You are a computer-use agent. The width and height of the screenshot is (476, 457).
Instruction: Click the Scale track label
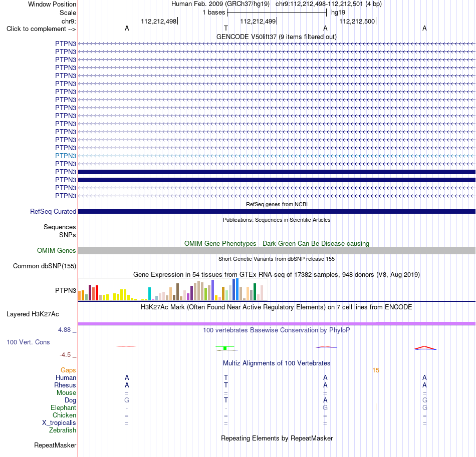pos(68,13)
